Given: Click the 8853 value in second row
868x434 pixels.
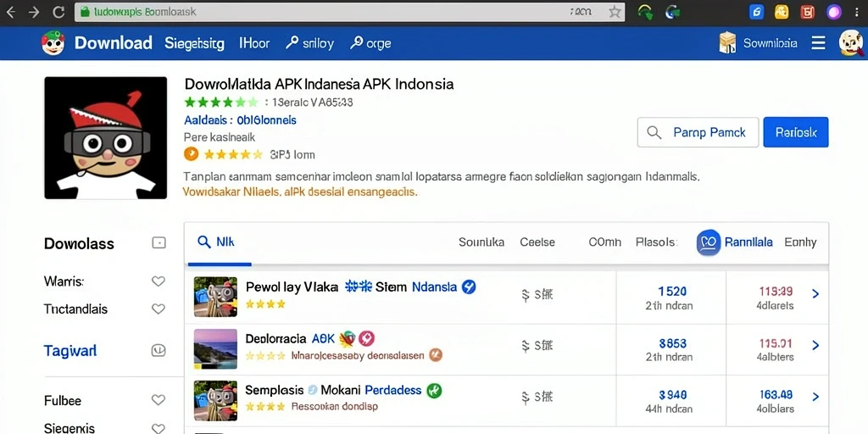Looking at the screenshot, I should [672, 342].
